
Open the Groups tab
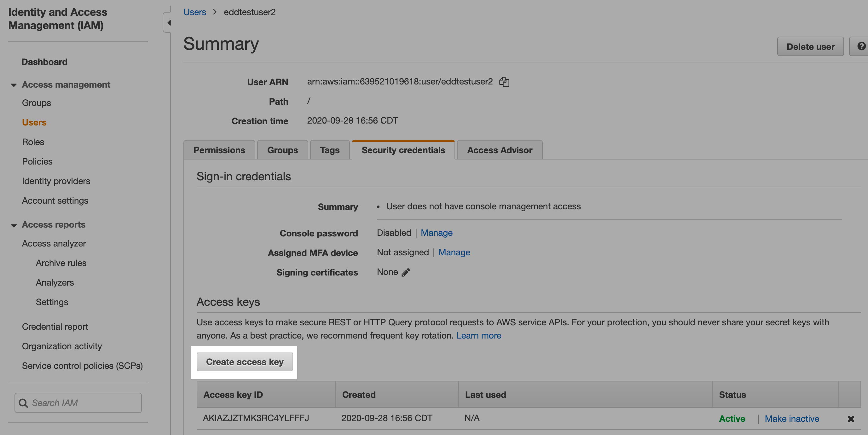(x=282, y=150)
